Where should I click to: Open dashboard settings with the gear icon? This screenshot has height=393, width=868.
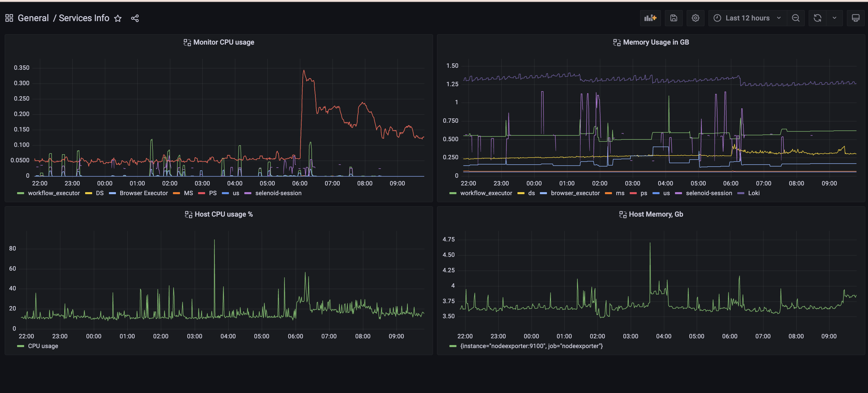click(x=695, y=18)
